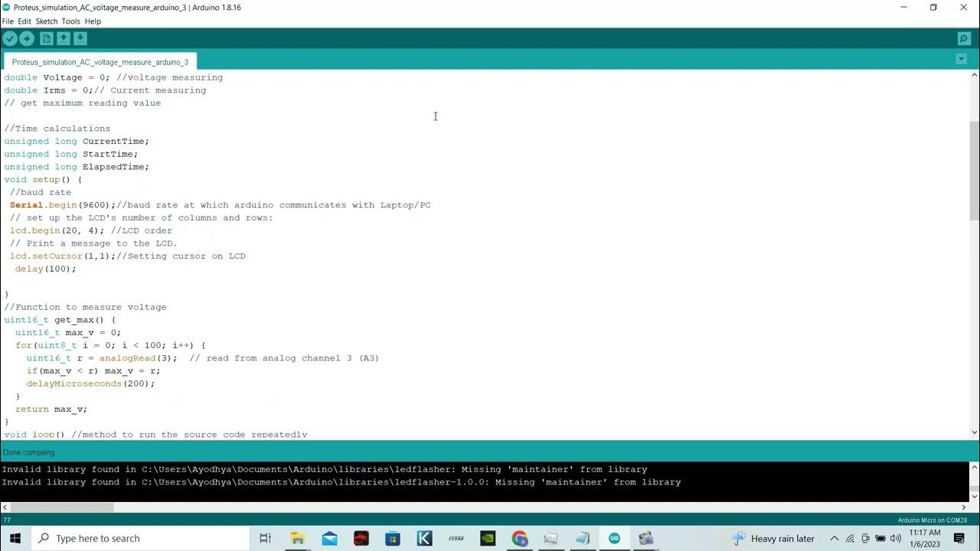
Task: Click the void setup() line
Action: [x=43, y=180]
